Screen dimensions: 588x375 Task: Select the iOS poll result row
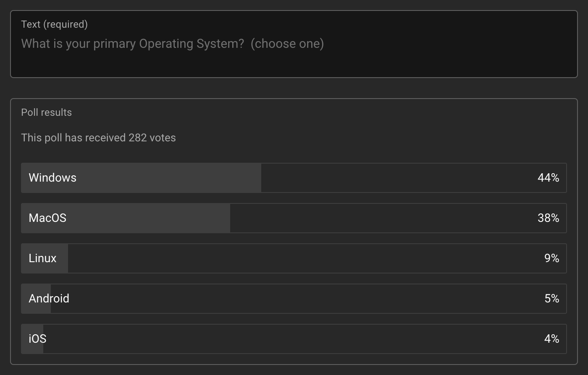(x=294, y=339)
